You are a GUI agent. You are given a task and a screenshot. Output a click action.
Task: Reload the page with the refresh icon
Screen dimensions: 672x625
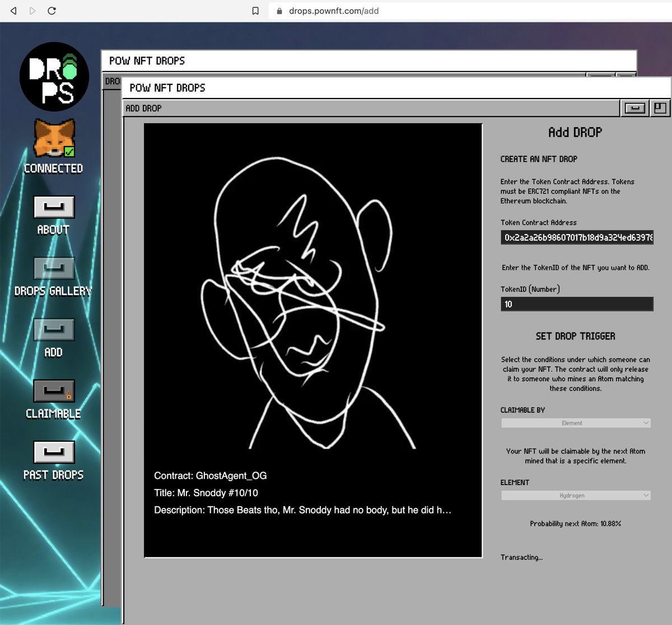point(52,11)
